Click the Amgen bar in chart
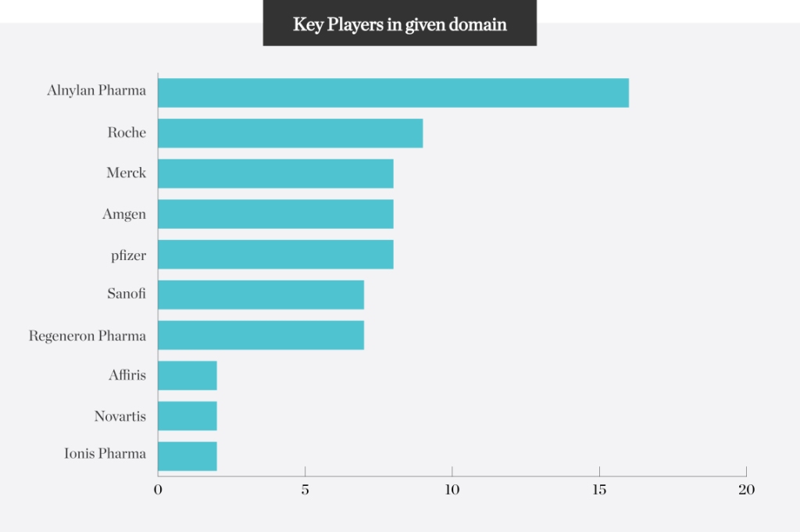This screenshot has width=800, height=532. pyautogui.click(x=276, y=214)
